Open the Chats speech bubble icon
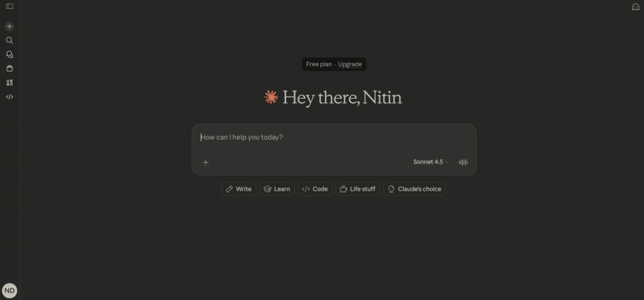644x300 pixels. tap(9, 54)
